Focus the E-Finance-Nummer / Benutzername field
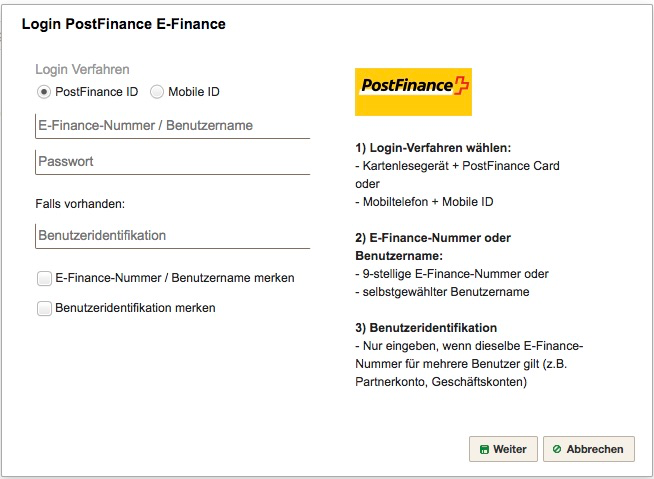The image size is (654, 479). (173, 126)
